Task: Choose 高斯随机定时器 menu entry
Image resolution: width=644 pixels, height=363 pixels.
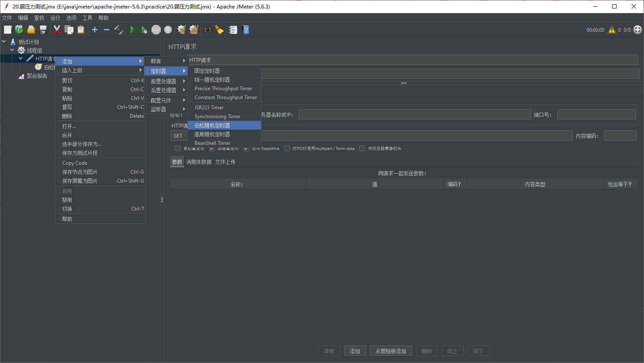Action: [x=225, y=134]
